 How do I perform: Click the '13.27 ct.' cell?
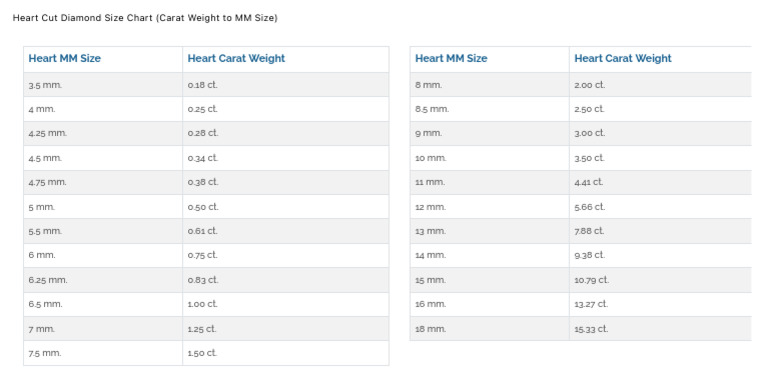point(660,304)
